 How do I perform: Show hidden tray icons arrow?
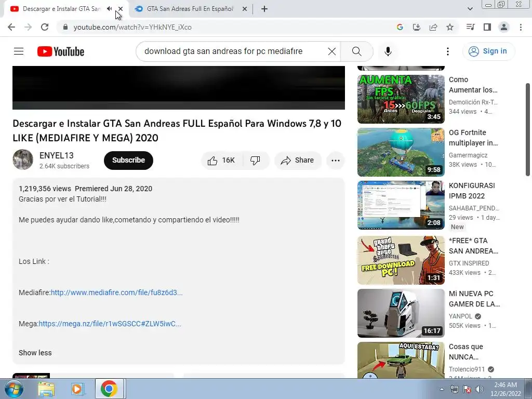point(442,389)
